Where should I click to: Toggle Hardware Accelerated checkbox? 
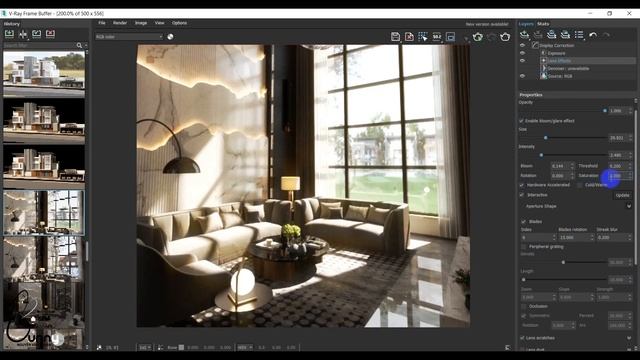pos(522,185)
